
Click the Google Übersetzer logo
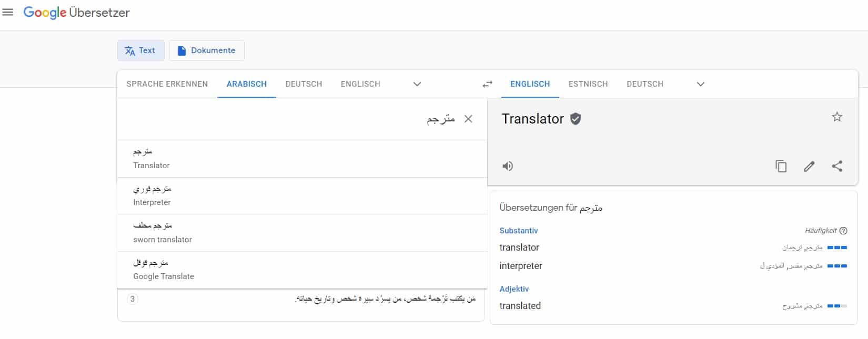click(76, 13)
